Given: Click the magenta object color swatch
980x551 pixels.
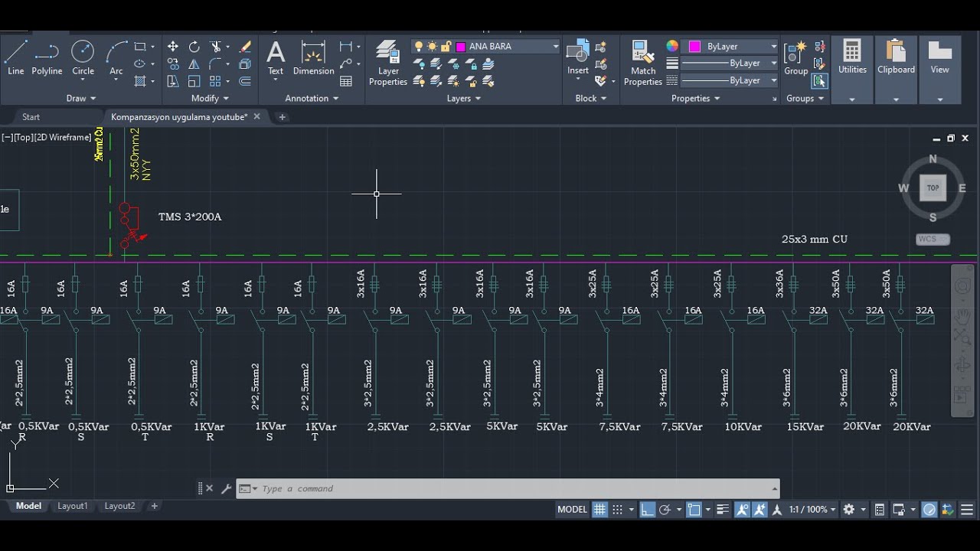Looking at the screenshot, I should click(694, 47).
